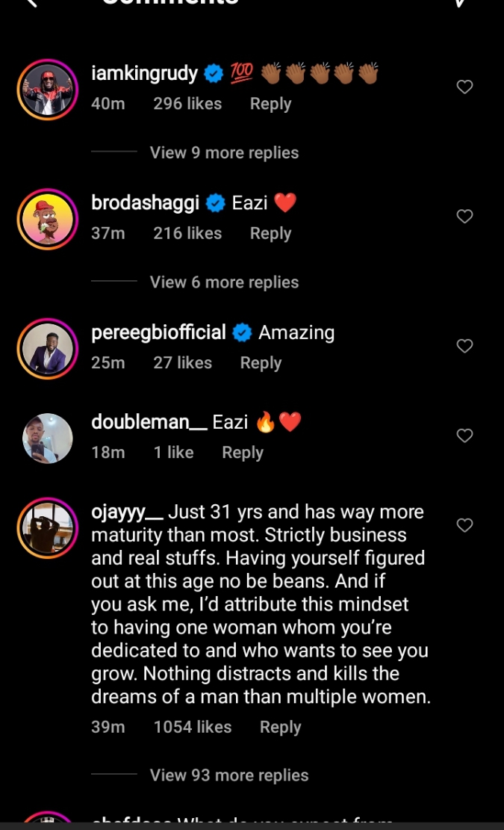The height and width of the screenshot is (830, 504).
Task: Heart doubleman__'s comment
Action: (464, 436)
